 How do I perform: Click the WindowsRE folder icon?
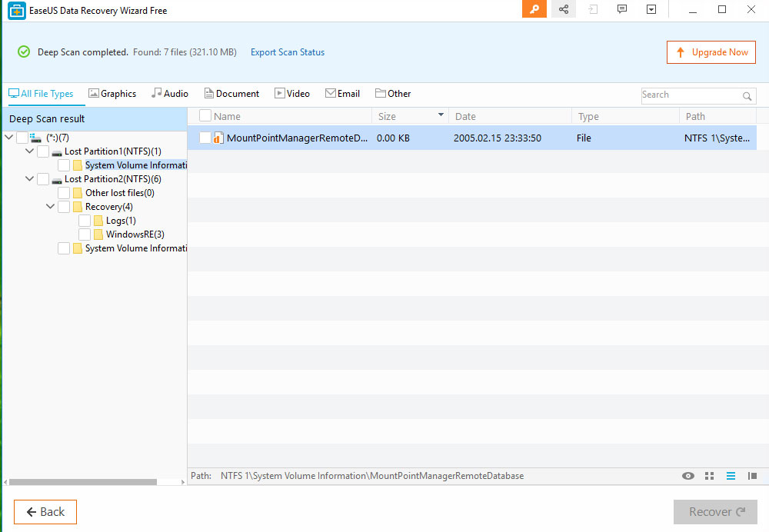[x=98, y=234]
